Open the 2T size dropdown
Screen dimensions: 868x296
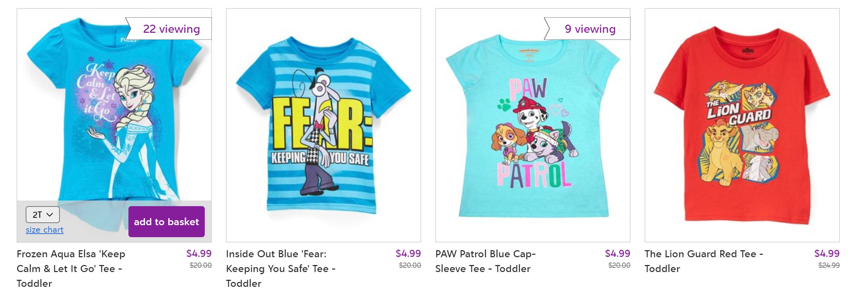43,215
